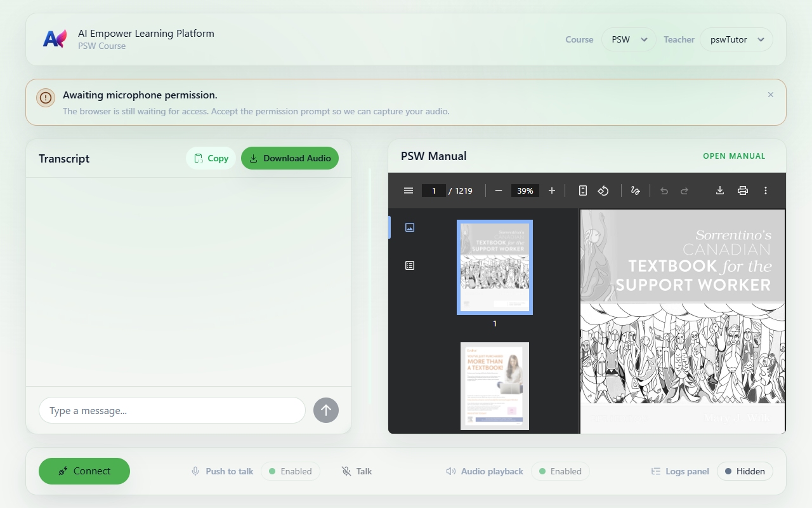This screenshot has width=812, height=508.
Task: Click the 1219 total pages text
Action: [x=464, y=190]
